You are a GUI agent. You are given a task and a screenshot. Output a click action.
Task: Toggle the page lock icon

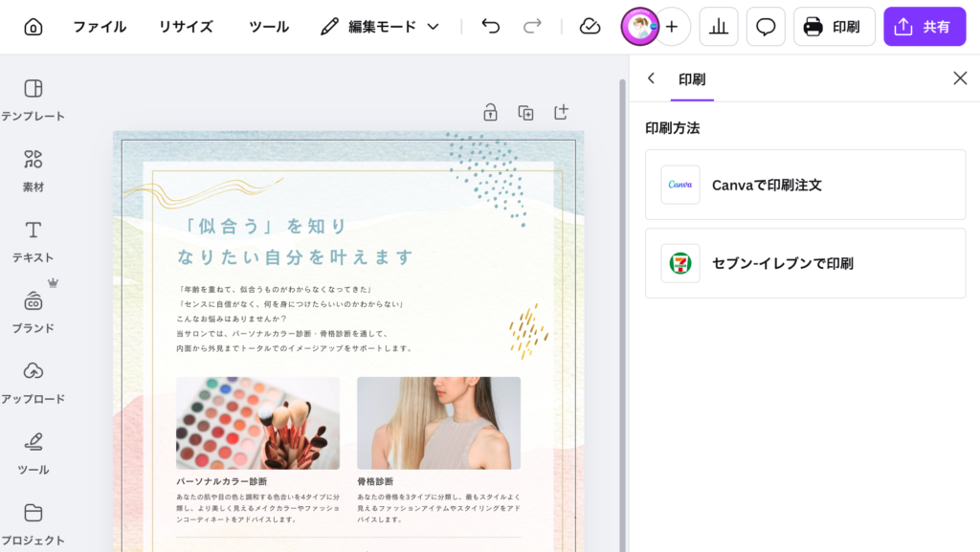(490, 113)
